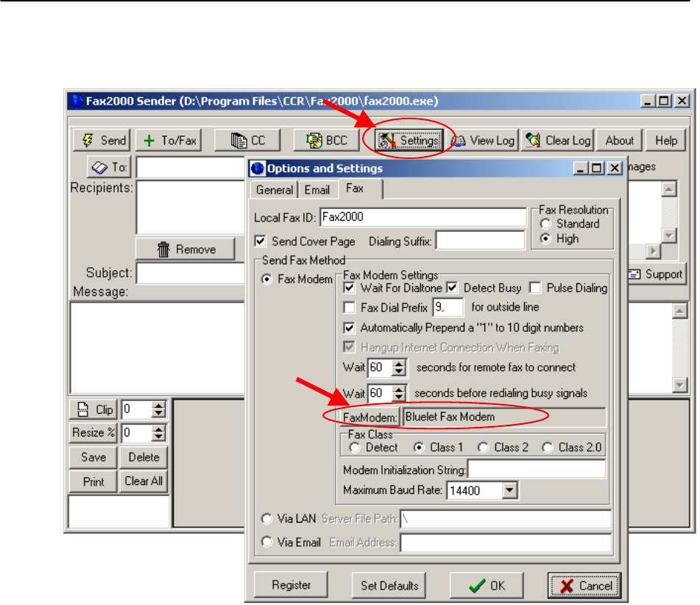The width and height of the screenshot is (700, 605).
Task: Click the green checkmark OK icon
Action: (x=477, y=585)
